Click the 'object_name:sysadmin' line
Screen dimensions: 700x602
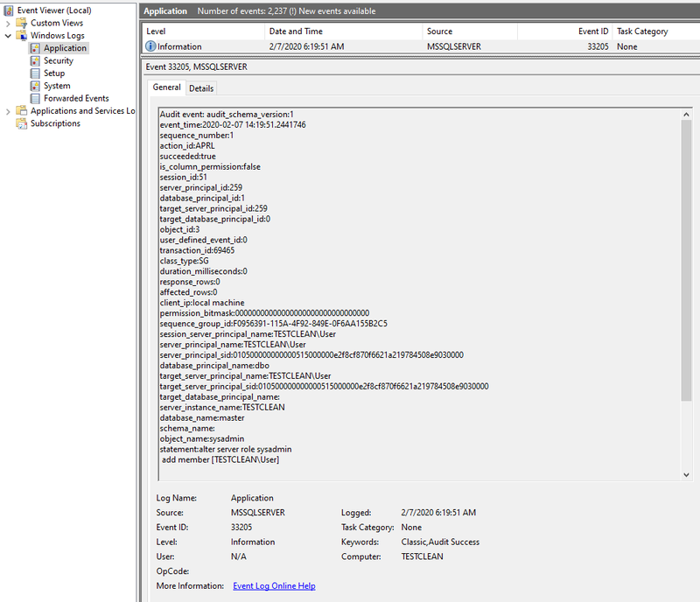point(202,439)
